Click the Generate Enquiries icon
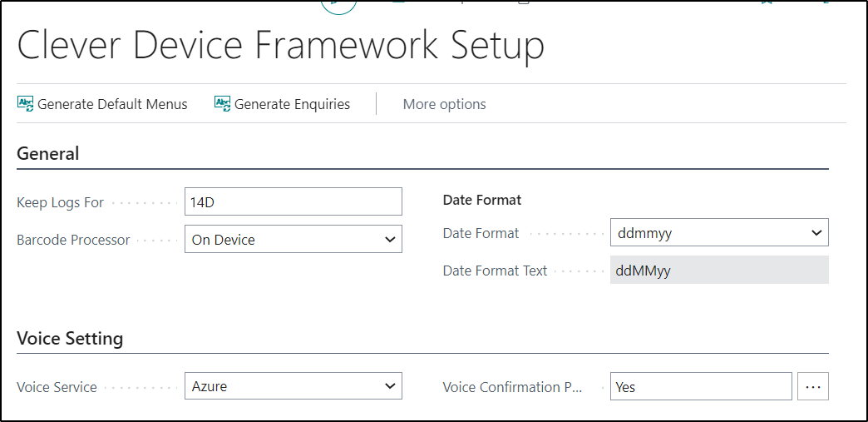The width and height of the screenshot is (868, 422). pyautogui.click(x=223, y=104)
